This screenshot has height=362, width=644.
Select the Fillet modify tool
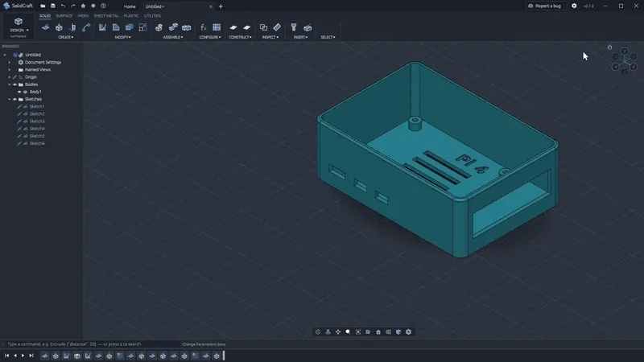click(x=116, y=27)
